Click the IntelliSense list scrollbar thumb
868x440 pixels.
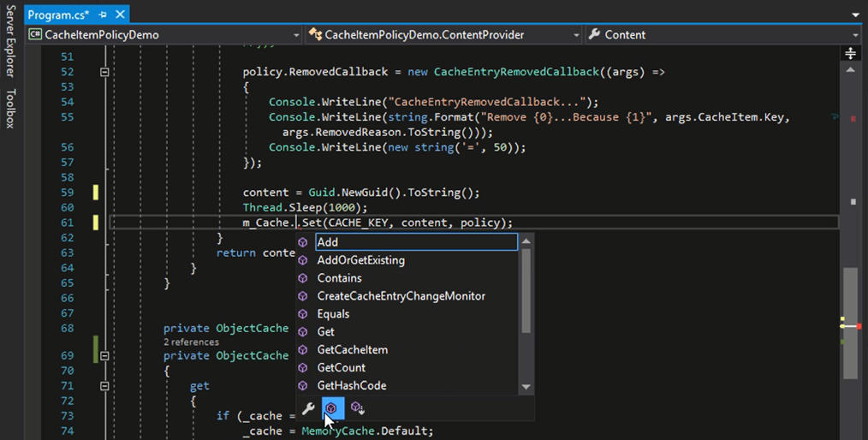coord(526,290)
